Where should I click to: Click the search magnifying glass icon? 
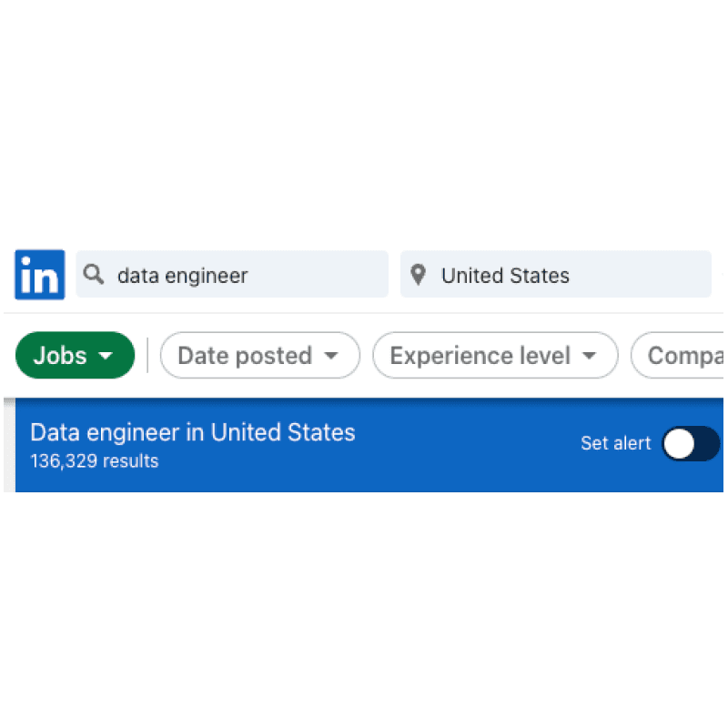pyautogui.click(x=94, y=274)
